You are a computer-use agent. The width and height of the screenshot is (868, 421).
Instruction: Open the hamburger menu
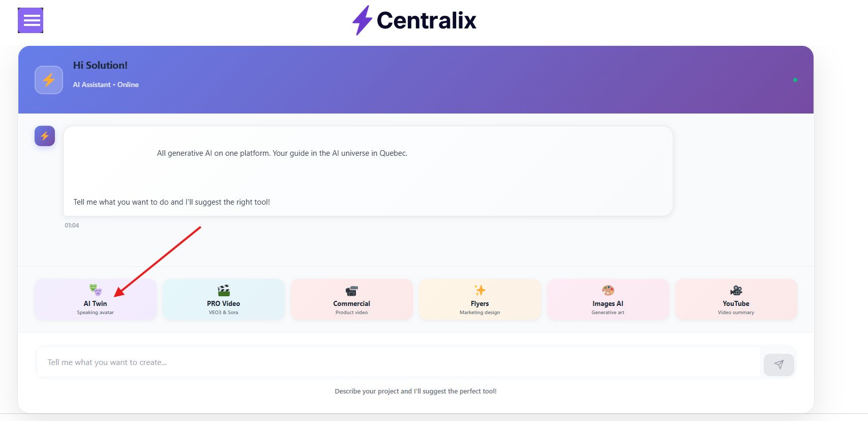tap(31, 20)
